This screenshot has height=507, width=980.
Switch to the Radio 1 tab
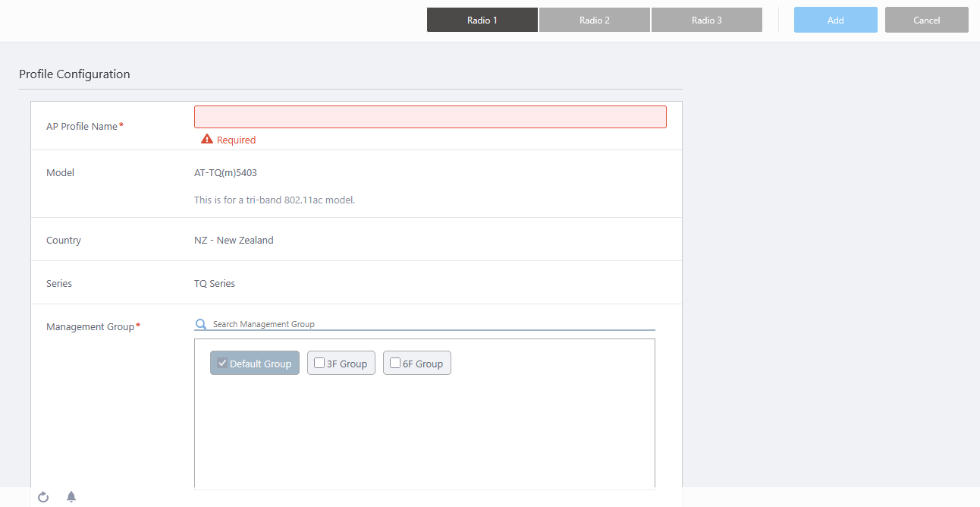(482, 20)
